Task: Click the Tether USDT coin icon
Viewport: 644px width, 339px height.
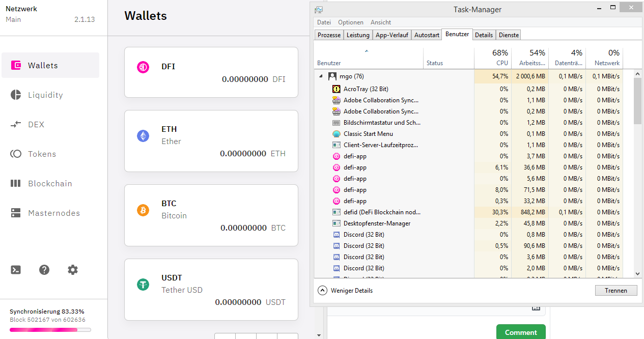Action: [x=143, y=285]
